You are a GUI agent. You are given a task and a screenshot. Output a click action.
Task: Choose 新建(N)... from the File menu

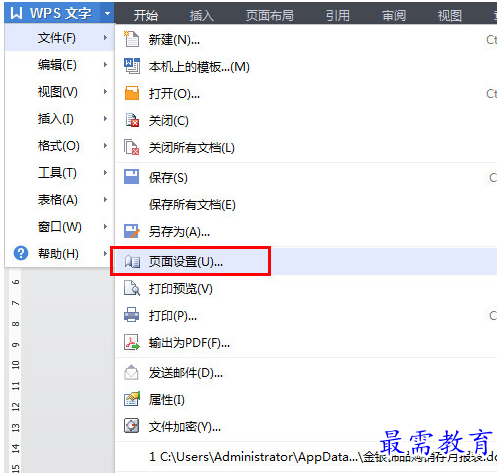click(x=306, y=39)
